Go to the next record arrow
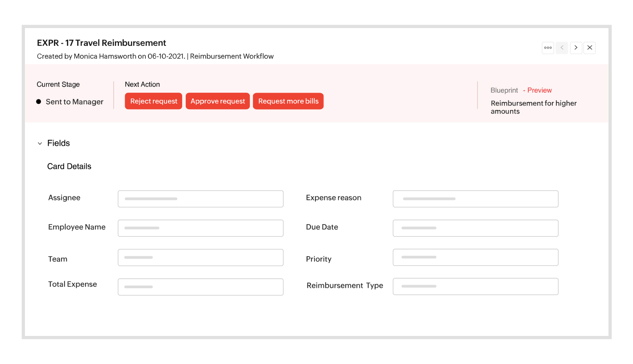 576,48
